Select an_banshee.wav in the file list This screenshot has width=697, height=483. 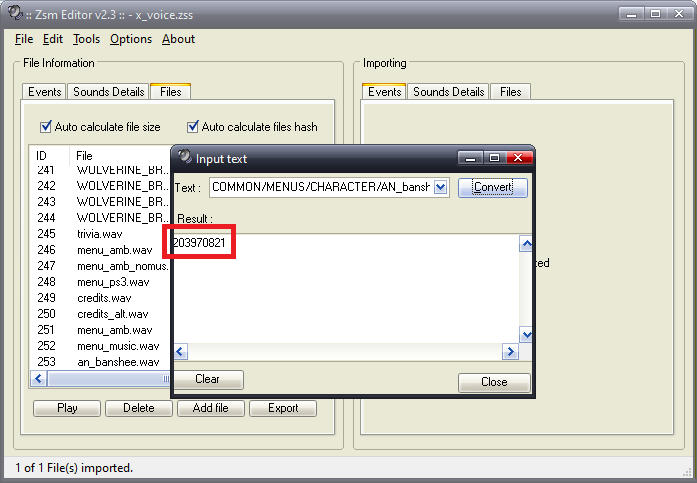[x=117, y=361]
